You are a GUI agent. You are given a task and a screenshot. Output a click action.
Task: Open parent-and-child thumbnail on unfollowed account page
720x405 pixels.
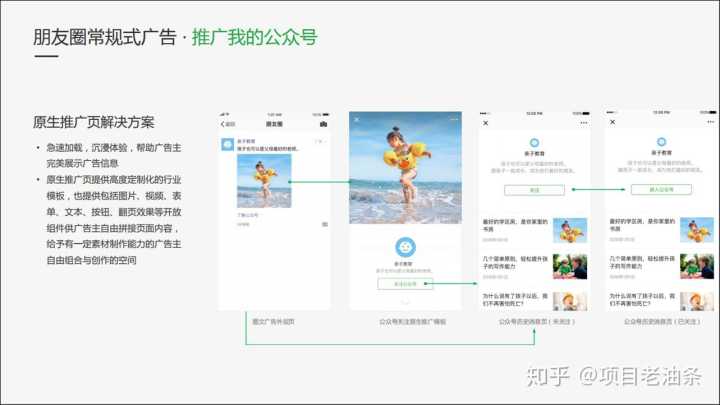[x=570, y=267]
